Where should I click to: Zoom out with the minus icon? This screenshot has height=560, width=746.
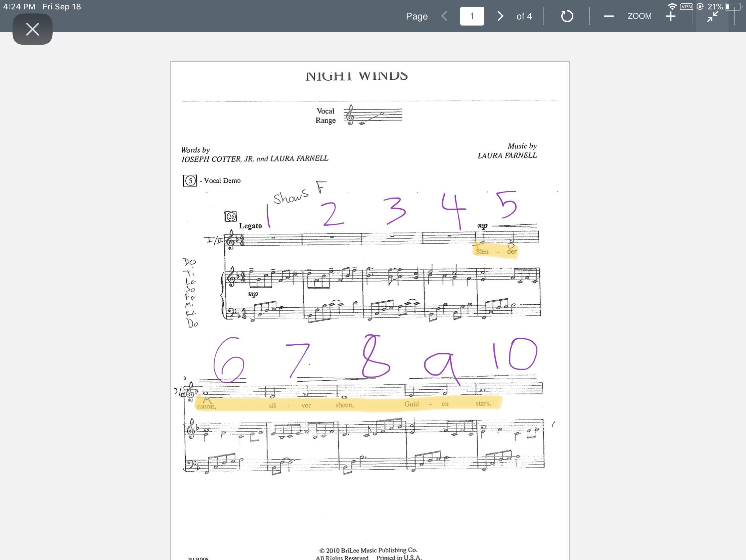[x=608, y=16]
